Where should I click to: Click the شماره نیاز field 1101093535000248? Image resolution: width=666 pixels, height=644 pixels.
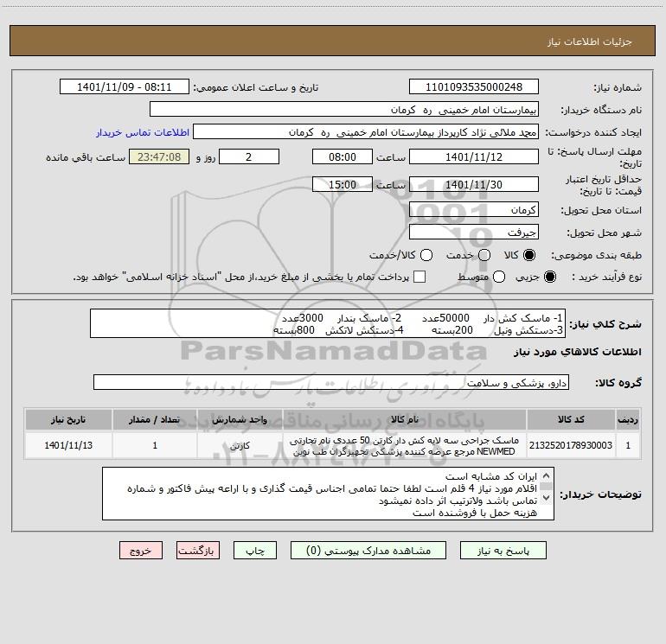click(474, 87)
